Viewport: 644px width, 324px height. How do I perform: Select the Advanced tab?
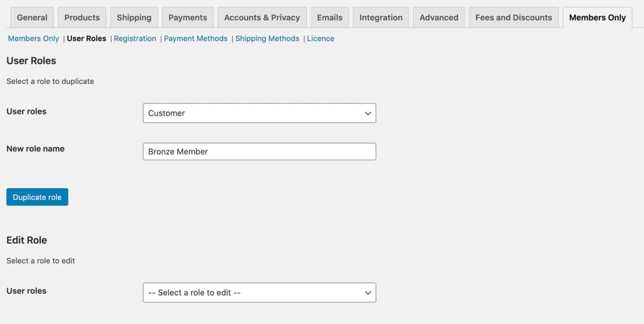(439, 17)
